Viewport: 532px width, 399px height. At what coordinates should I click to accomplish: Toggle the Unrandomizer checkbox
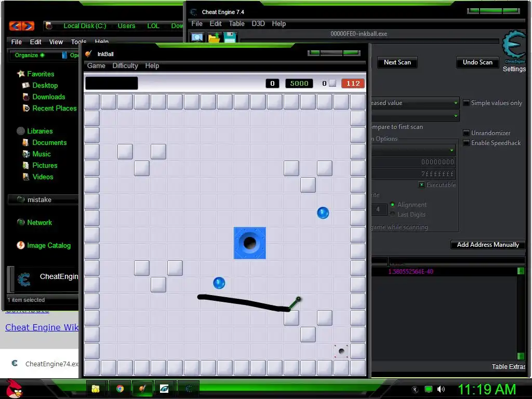(x=466, y=132)
